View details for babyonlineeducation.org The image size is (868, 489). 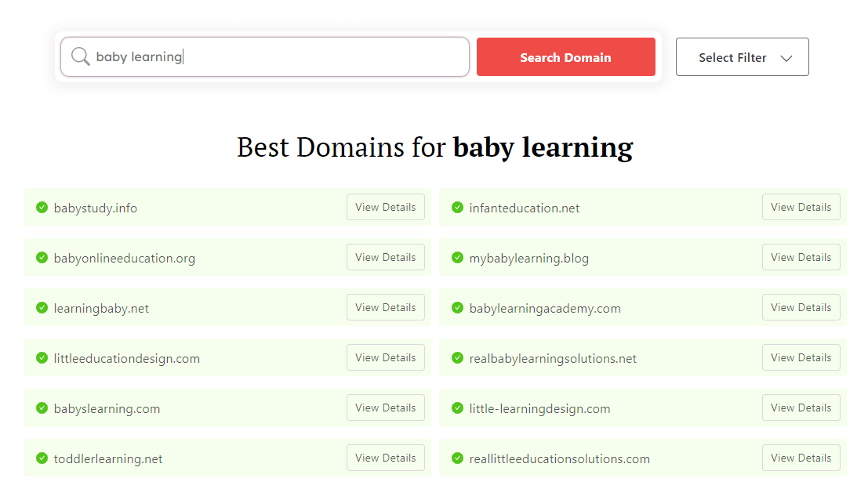(385, 258)
